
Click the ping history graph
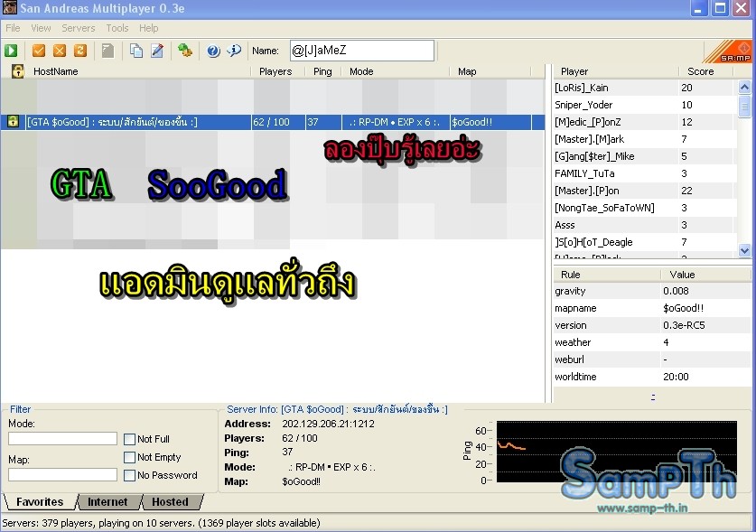pyautogui.click(x=617, y=452)
